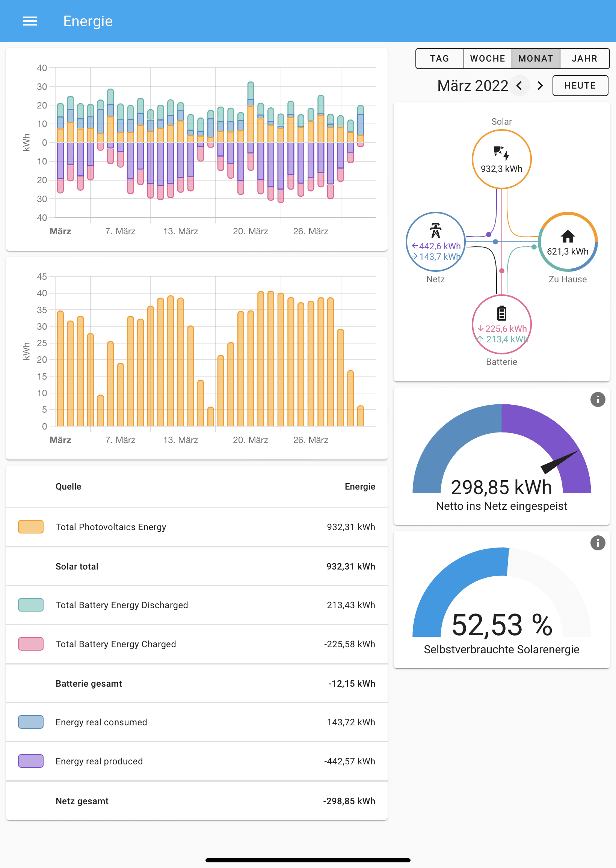Click the Netz transmission tower icon
The image size is (616, 868).
click(x=435, y=231)
